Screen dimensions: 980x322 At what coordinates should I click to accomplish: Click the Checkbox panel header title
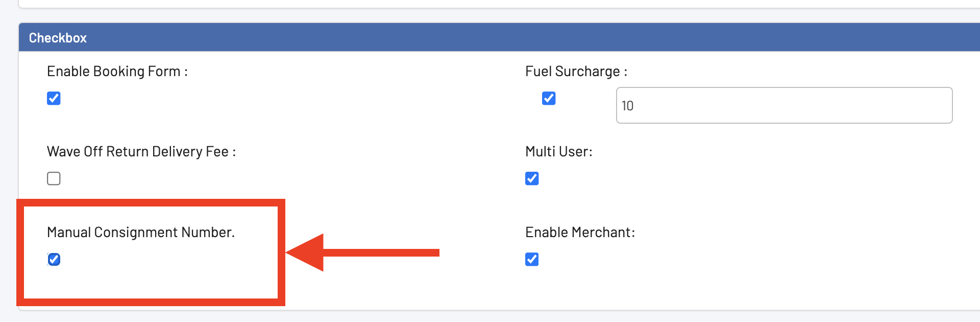[58, 38]
